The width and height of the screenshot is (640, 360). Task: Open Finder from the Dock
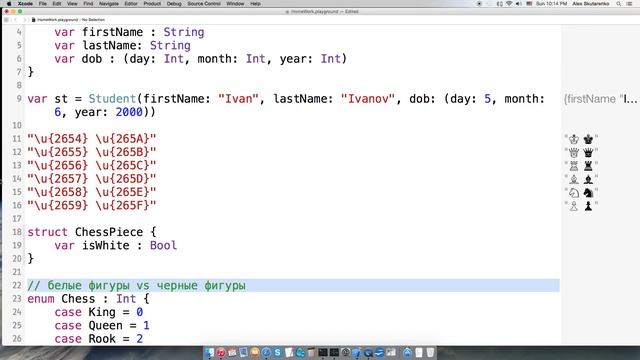click(x=210, y=353)
